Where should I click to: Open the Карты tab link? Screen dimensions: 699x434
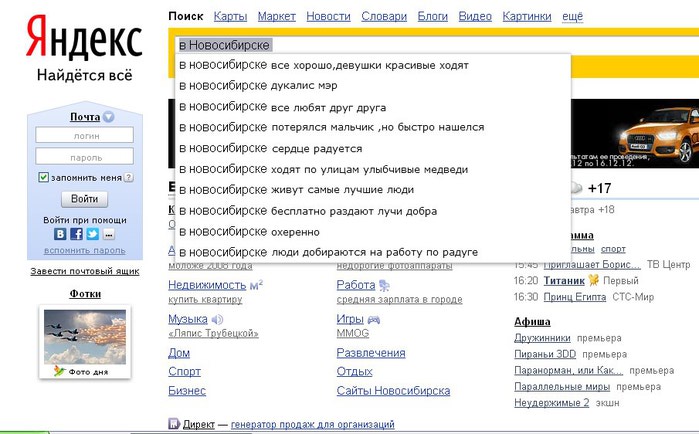coord(230,16)
